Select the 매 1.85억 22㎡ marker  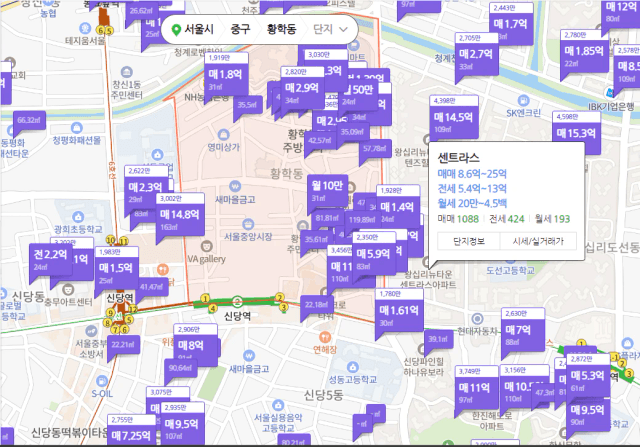(x=584, y=51)
